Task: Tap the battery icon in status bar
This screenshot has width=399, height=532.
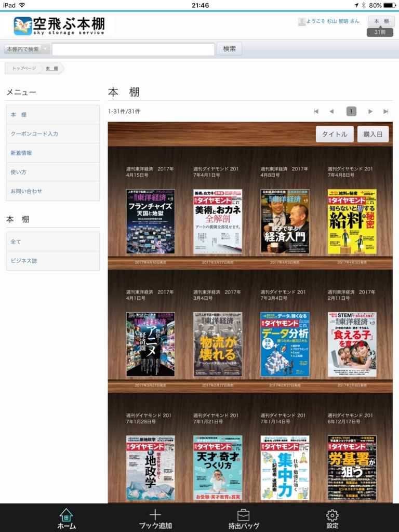Action: tap(390, 5)
